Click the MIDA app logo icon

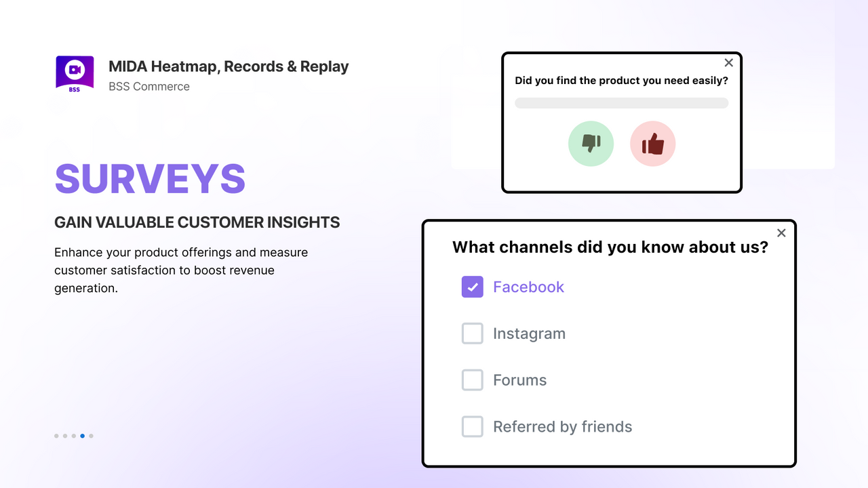coord(75,75)
